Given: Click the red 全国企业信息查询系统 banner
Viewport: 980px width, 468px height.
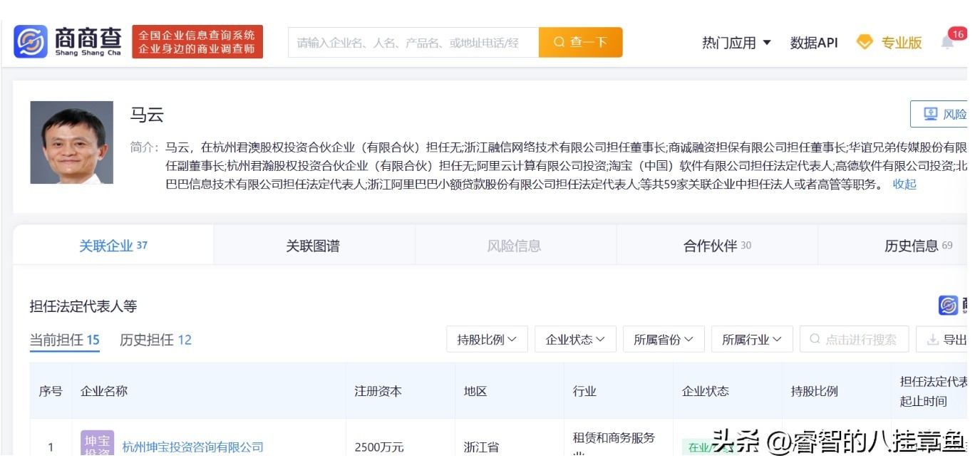Looking at the screenshot, I should click(197, 42).
